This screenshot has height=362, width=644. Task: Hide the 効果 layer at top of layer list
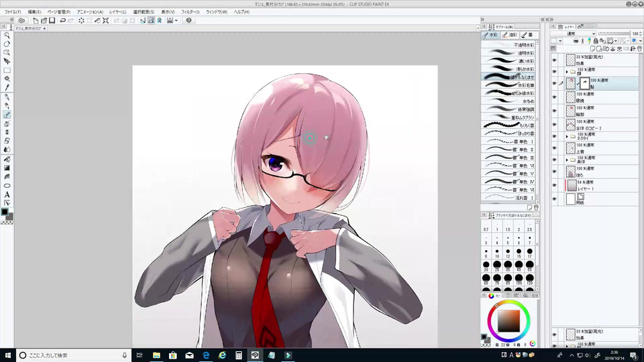[555, 60]
